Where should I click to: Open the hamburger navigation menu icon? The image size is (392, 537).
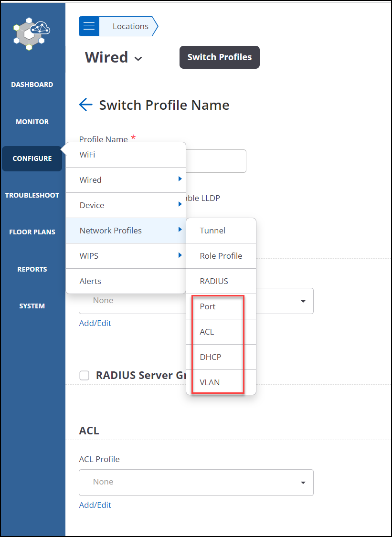(x=89, y=26)
